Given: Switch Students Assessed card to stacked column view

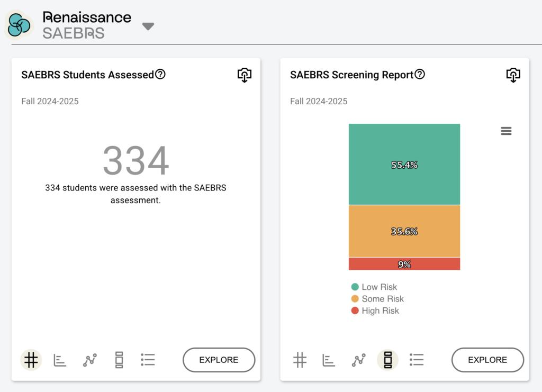Looking at the screenshot, I should pos(119,360).
